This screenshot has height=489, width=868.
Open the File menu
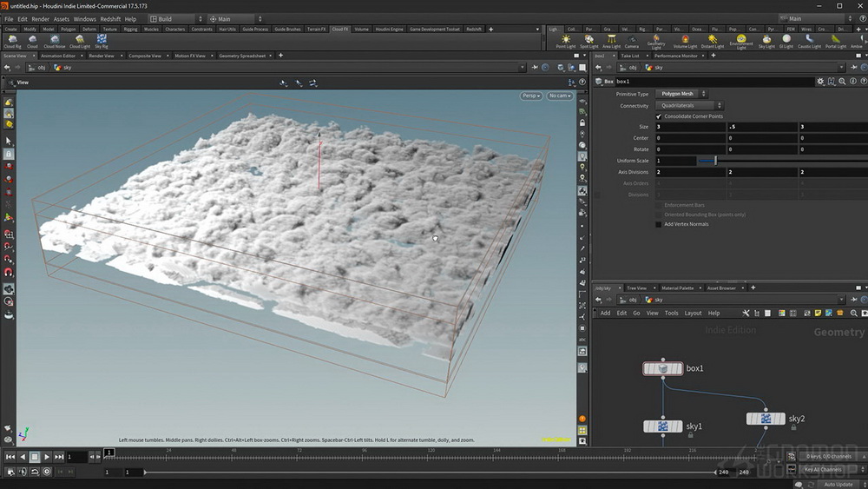9,19
